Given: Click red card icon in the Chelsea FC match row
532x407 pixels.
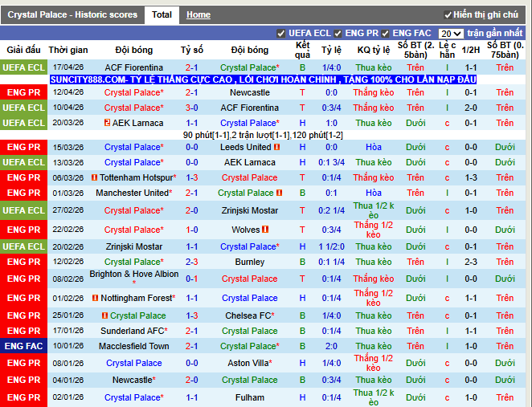Looking at the screenshot, I should point(104,316).
